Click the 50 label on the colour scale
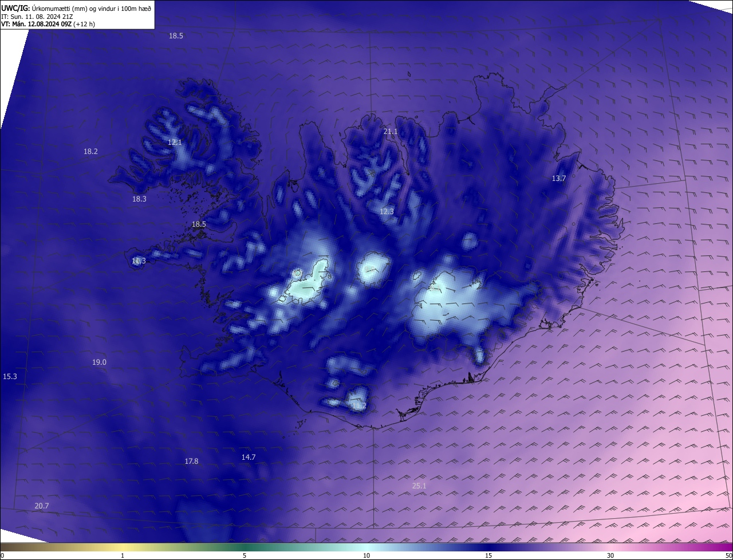This screenshot has height=560, width=733. tap(728, 556)
